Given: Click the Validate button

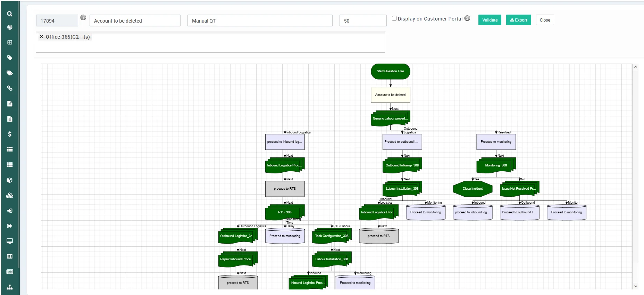Looking at the screenshot, I should click(x=490, y=20).
